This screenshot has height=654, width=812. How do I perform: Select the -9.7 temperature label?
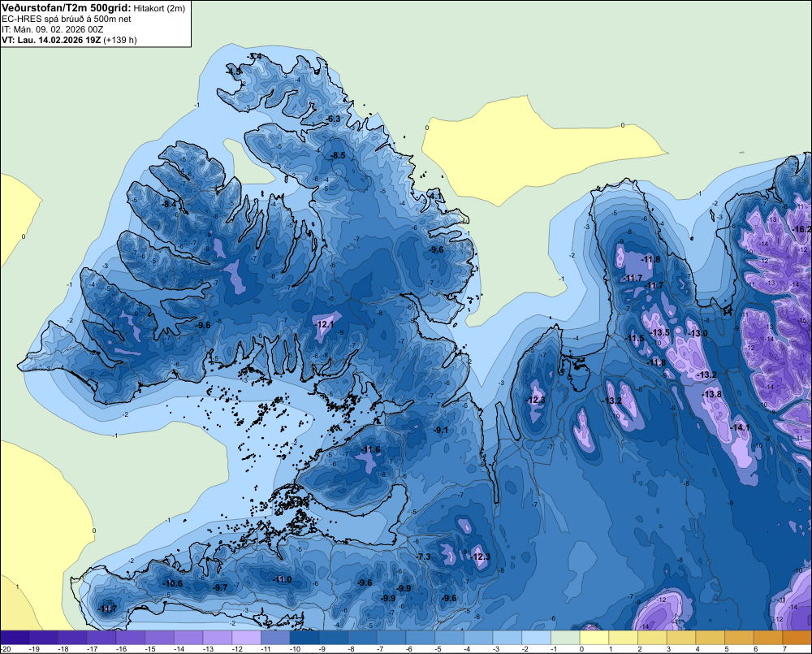tap(220, 587)
